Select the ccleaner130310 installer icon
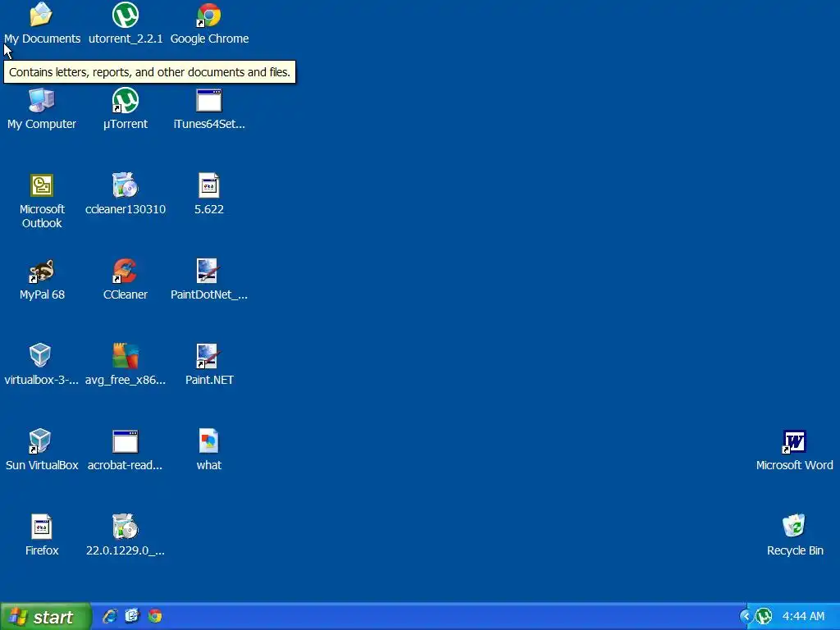The image size is (840, 630). point(126,185)
